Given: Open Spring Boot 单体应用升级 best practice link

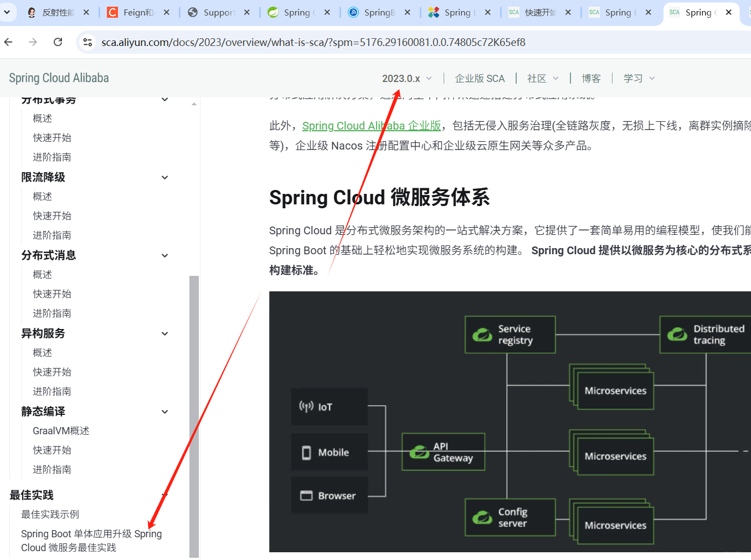Looking at the screenshot, I should click(x=91, y=541).
